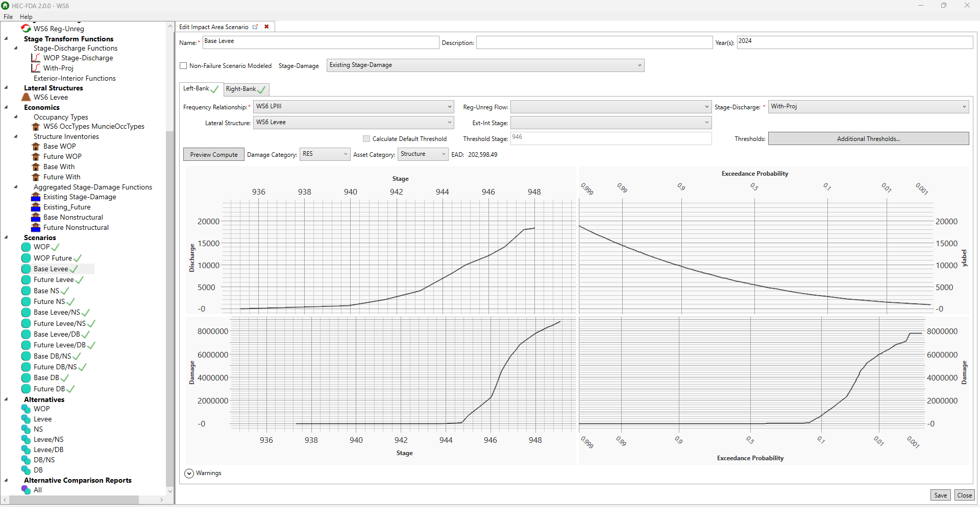This screenshot has width=980, height=521.
Task: Expand the Warnings section
Action: (x=189, y=473)
